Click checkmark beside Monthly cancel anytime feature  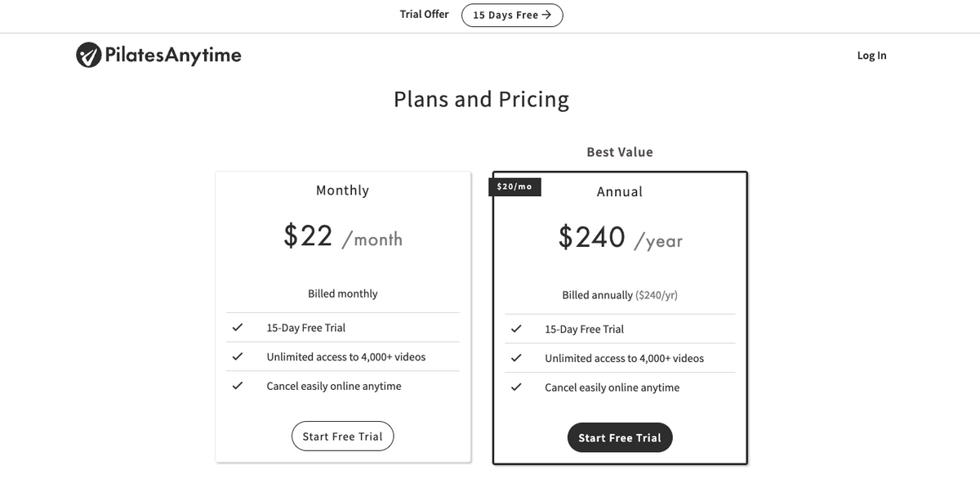click(x=238, y=384)
